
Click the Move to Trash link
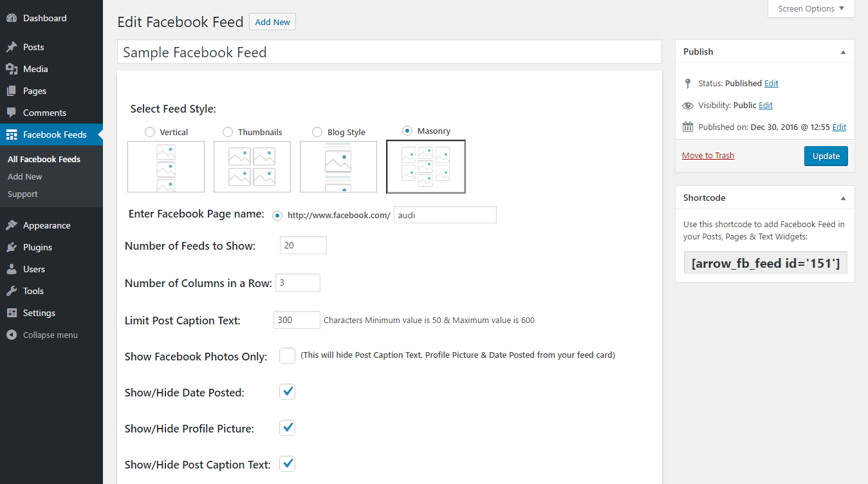pyautogui.click(x=708, y=155)
